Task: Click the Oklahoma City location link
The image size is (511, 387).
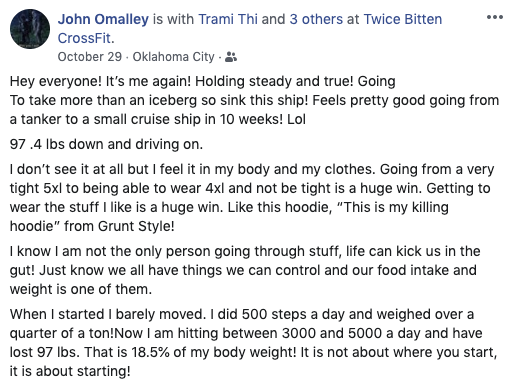Action: [x=174, y=57]
